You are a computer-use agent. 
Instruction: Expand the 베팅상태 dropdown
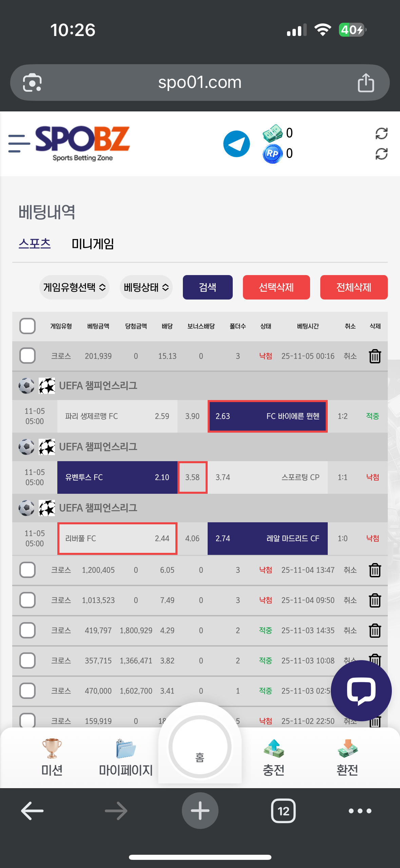click(x=146, y=287)
